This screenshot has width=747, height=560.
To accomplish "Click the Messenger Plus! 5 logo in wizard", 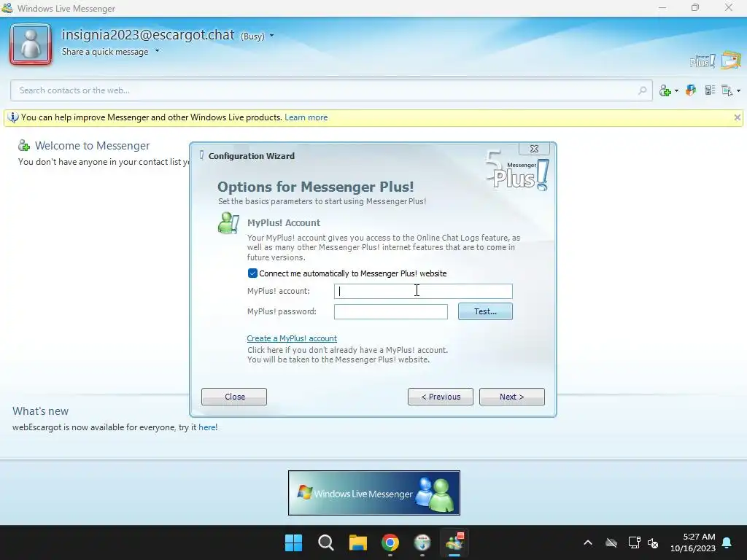I will click(518, 171).
